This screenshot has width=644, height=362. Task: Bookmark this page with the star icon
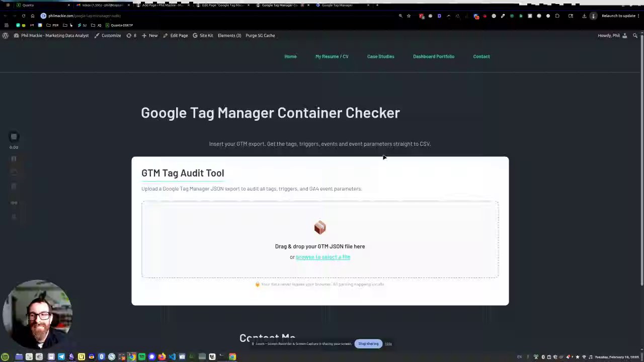[x=409, y=16]
